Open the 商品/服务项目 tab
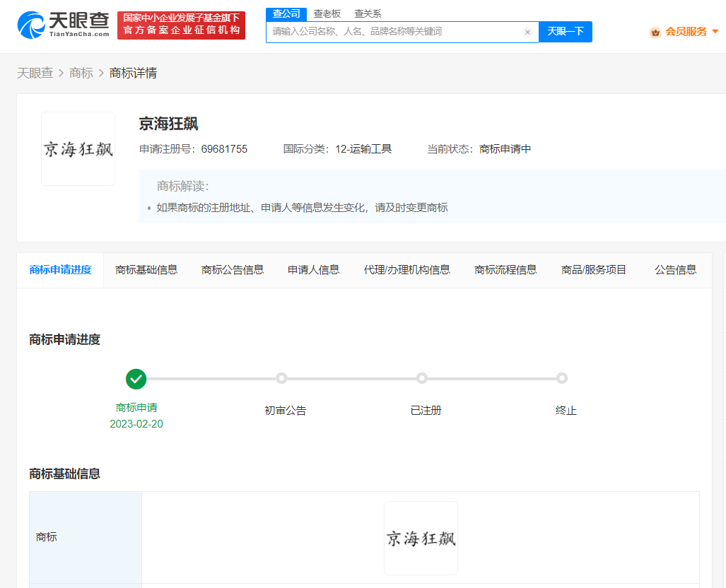Viewport: 726px width, 588px height. pyautogui.click(x=594, y=270)
